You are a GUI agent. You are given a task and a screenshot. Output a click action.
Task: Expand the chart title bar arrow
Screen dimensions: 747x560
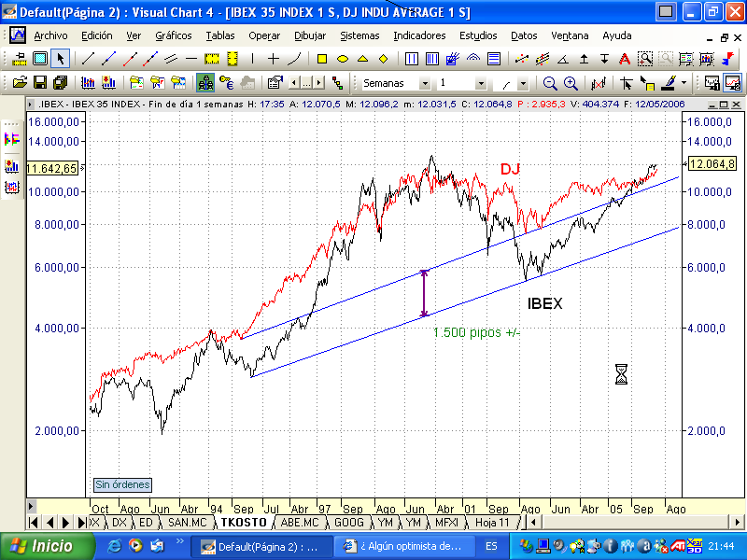pos(31,104)
